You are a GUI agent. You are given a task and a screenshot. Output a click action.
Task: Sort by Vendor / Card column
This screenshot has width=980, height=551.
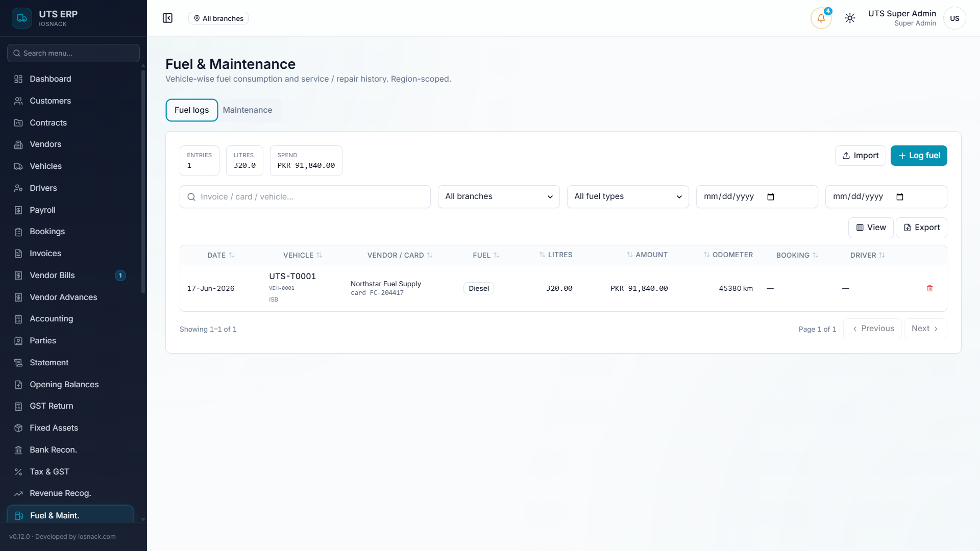(x=400, y=255)
